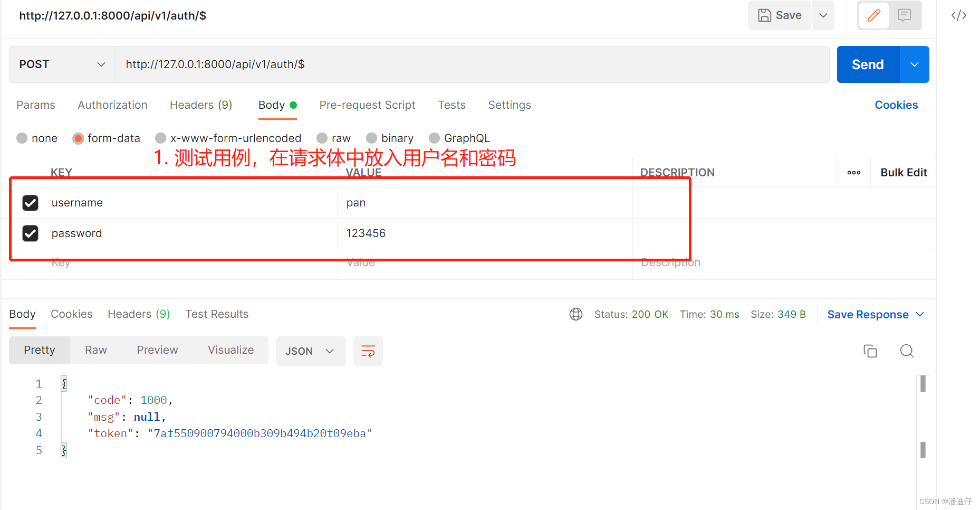Expand the Send button dropdown arrow
The height and width of the screenshot is (510, 980).
[914, 64]
